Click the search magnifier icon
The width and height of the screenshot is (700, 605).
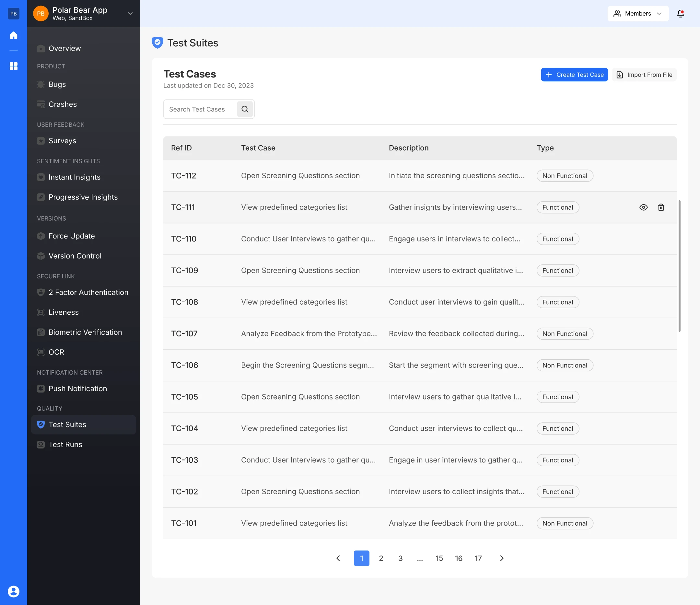245,109
